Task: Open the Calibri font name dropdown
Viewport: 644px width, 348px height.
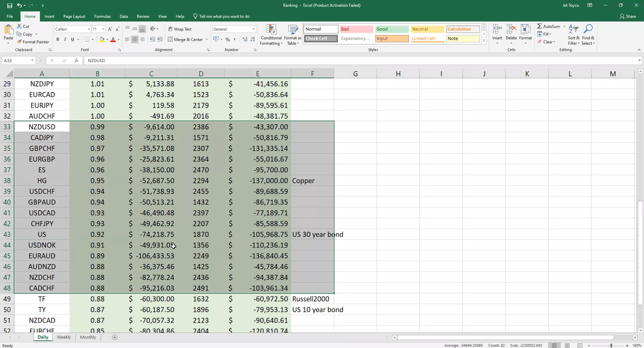Action: tap(89, 29)
